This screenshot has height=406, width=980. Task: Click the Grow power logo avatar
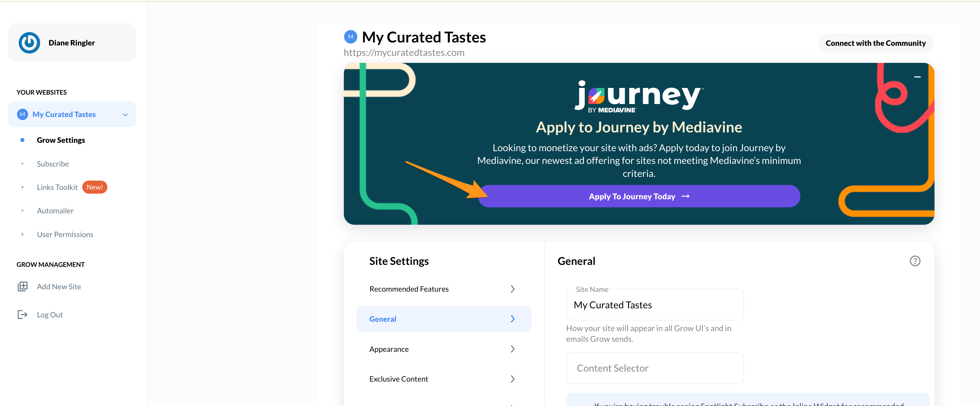click(x=29, y=42)
